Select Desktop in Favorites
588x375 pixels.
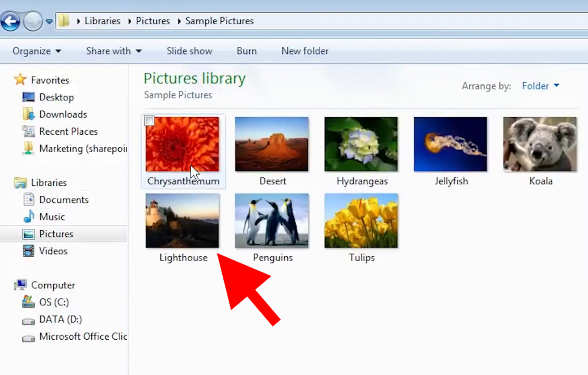pos(56,97)
